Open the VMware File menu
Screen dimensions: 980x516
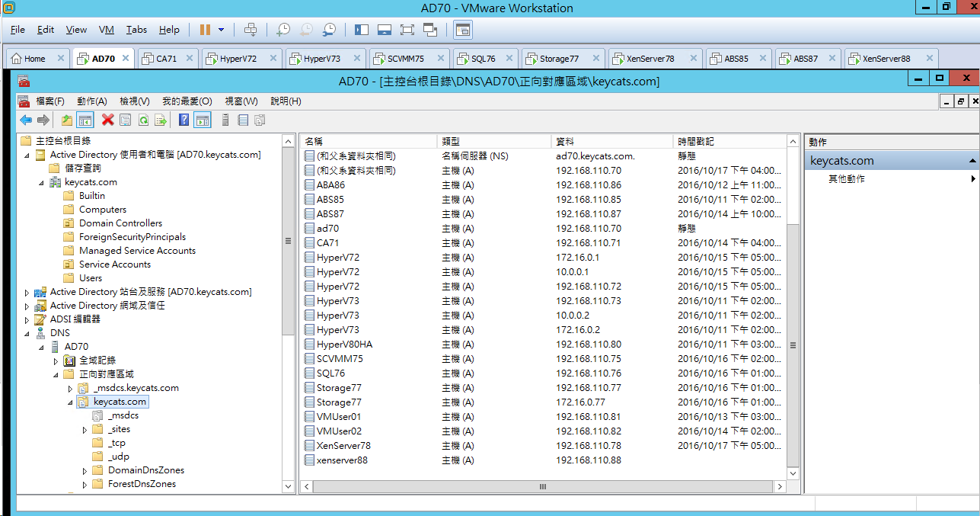(x=18, y=30)
